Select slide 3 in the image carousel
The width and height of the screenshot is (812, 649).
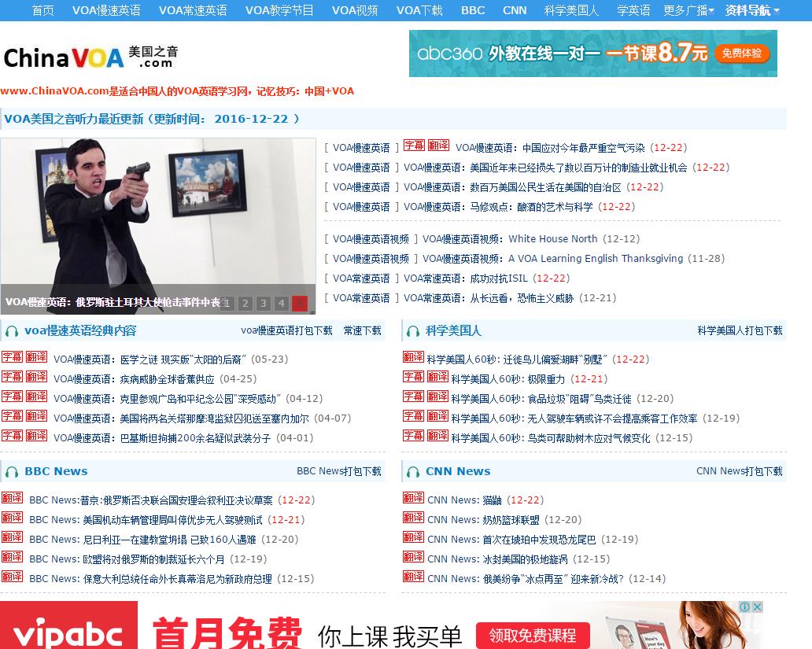[x=263, y=303]
